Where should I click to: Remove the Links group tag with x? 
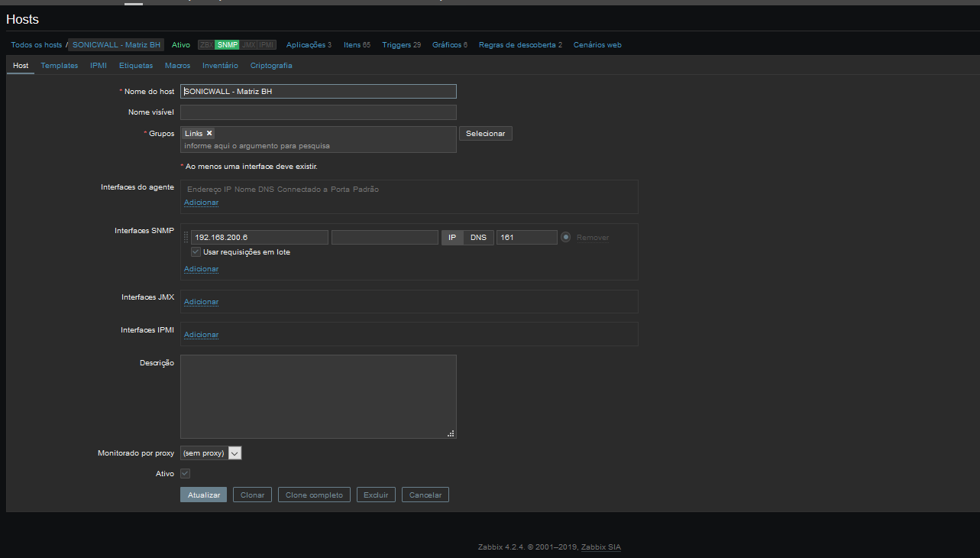point(209,133)
